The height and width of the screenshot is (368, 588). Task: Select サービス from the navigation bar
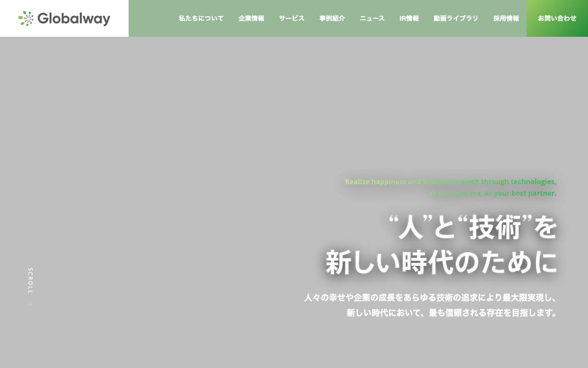(291, 18)
